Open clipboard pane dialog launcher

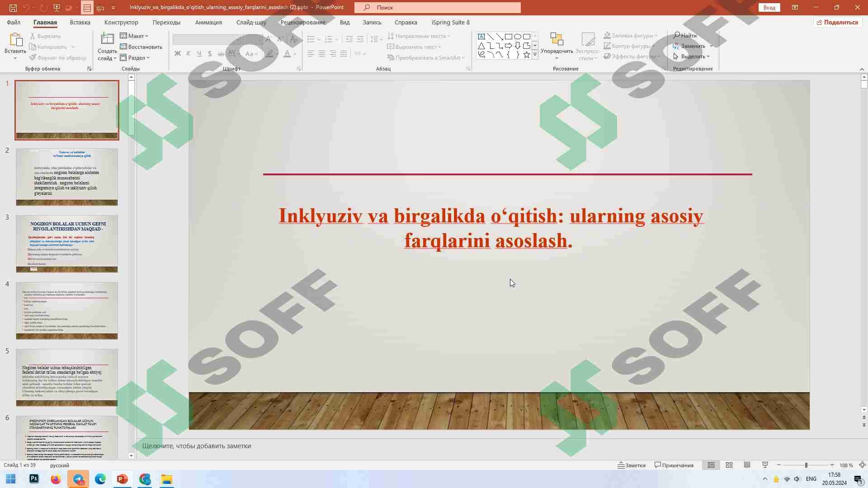[89, 69]
